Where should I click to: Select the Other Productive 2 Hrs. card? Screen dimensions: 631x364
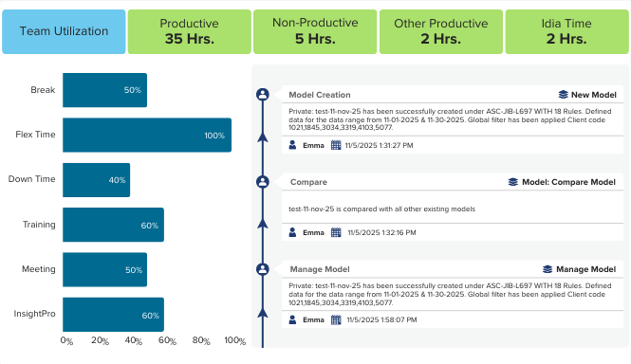pos(441,32)
